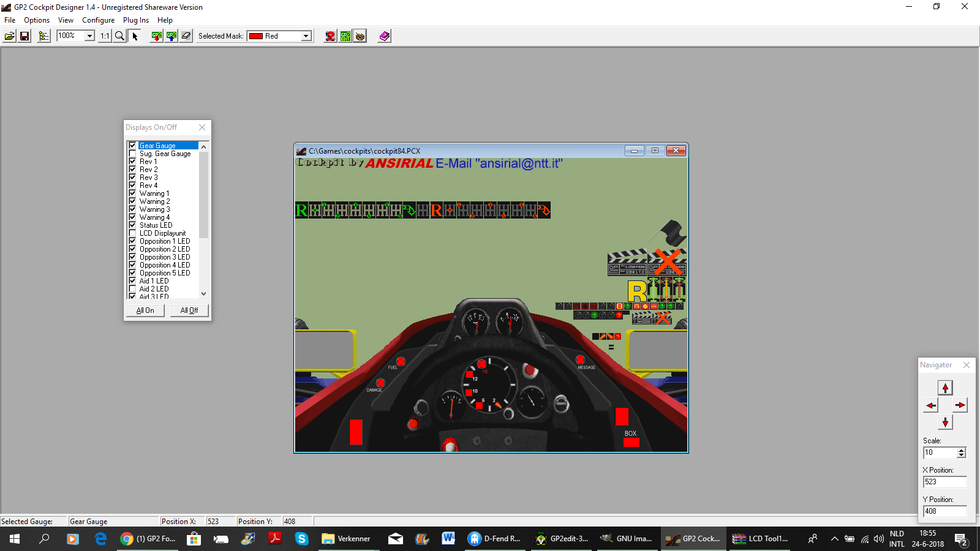Click the All Off button

click(x=189, y=310)
